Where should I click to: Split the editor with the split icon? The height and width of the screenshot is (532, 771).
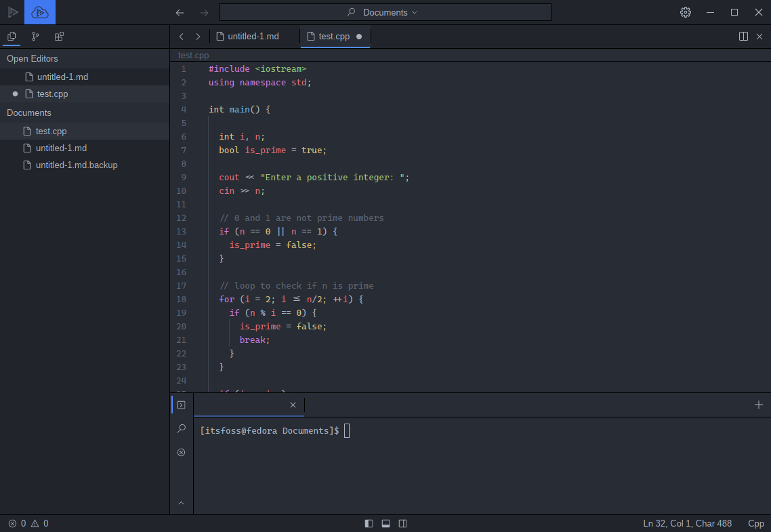coord(743,37)
